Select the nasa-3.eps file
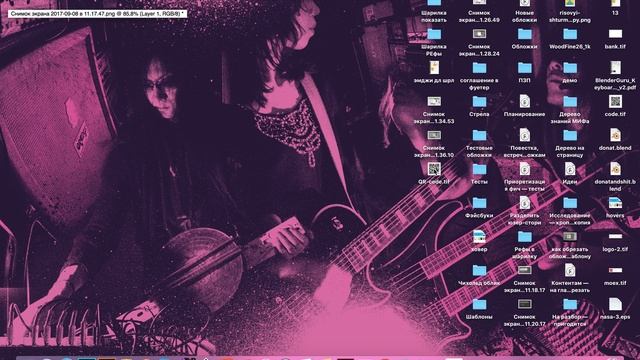 [x=615, y=304]
